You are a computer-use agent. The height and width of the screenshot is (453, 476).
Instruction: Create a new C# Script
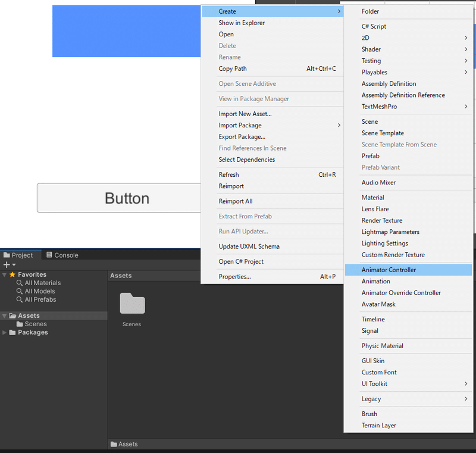(x=408, y=26)
